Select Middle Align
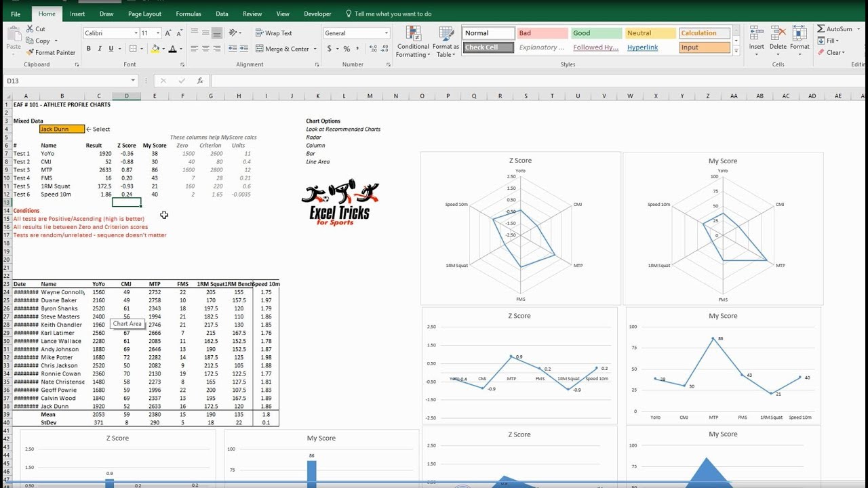868x488 pixels. (205, 33)
